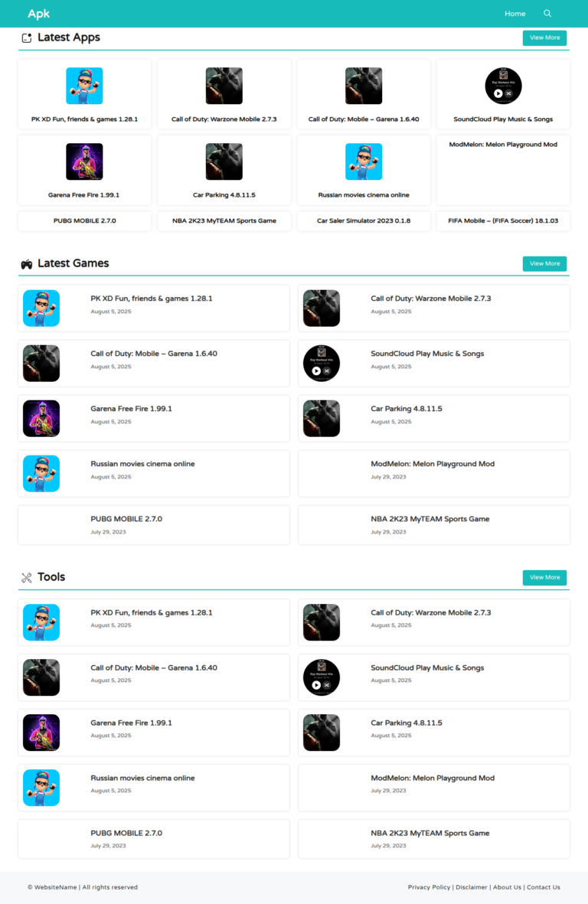Click the Apk site logo

(38, 14)
